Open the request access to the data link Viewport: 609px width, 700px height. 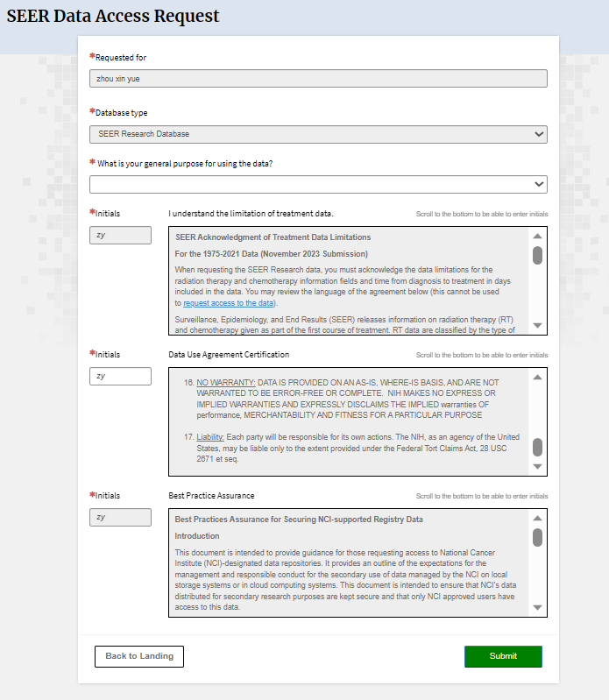(x=229, y=303)
